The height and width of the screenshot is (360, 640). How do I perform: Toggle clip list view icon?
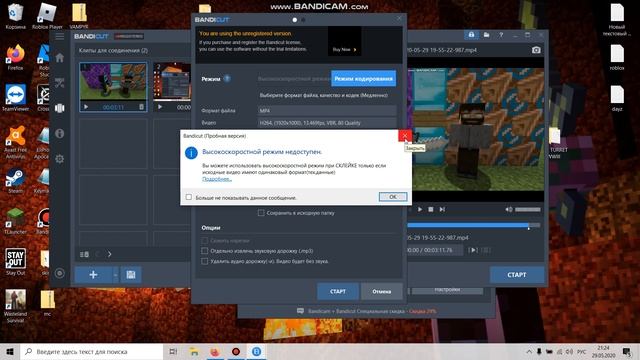(x=84, y=254)
